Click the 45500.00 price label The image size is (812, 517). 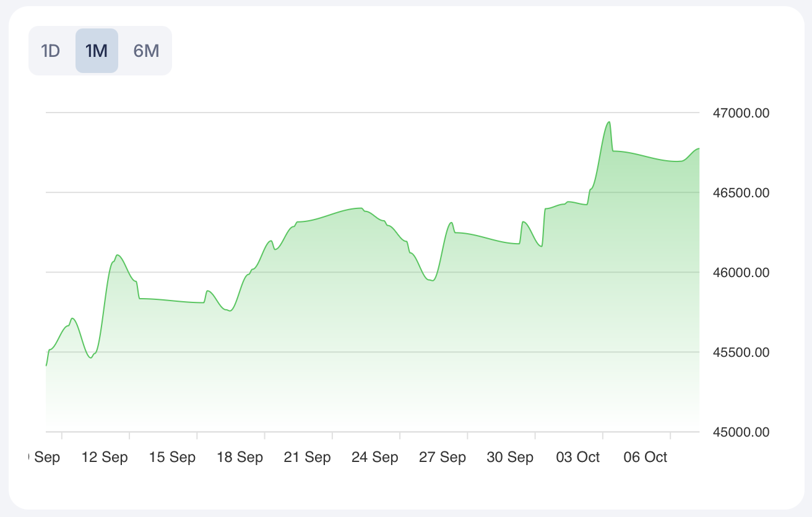point(741,352)
